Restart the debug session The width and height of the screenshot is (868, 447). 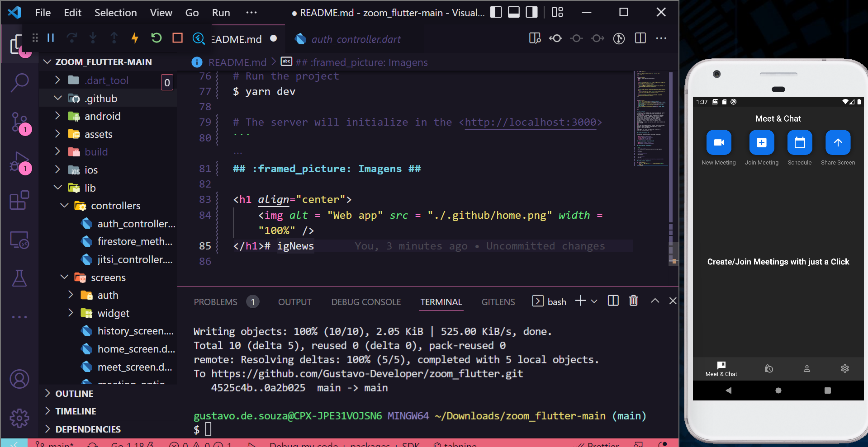pos(156,38)
